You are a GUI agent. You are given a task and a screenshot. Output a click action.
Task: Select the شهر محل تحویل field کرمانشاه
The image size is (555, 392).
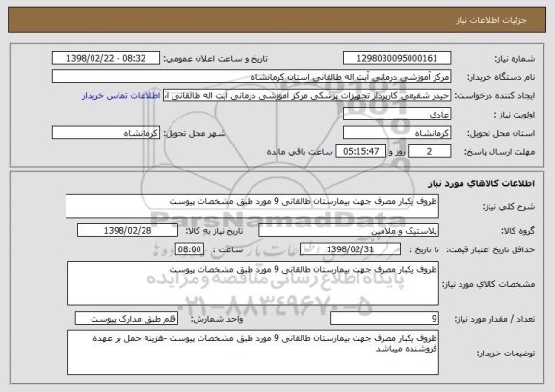(106, 133)
